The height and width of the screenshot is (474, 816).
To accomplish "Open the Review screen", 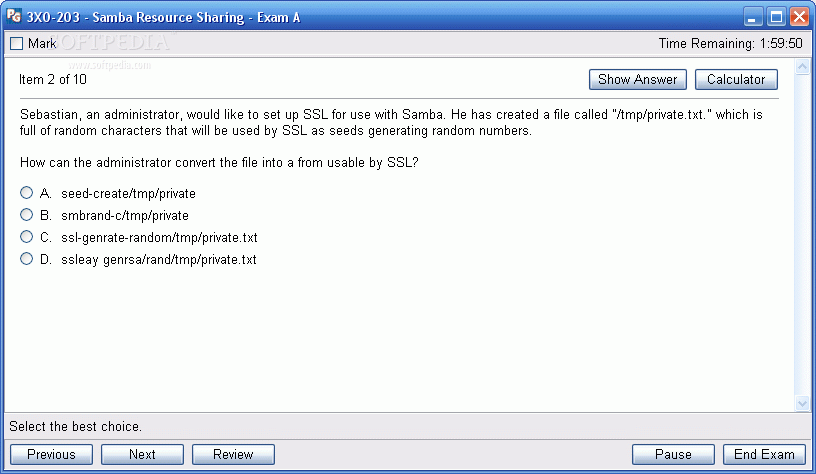I will point(233,454).
